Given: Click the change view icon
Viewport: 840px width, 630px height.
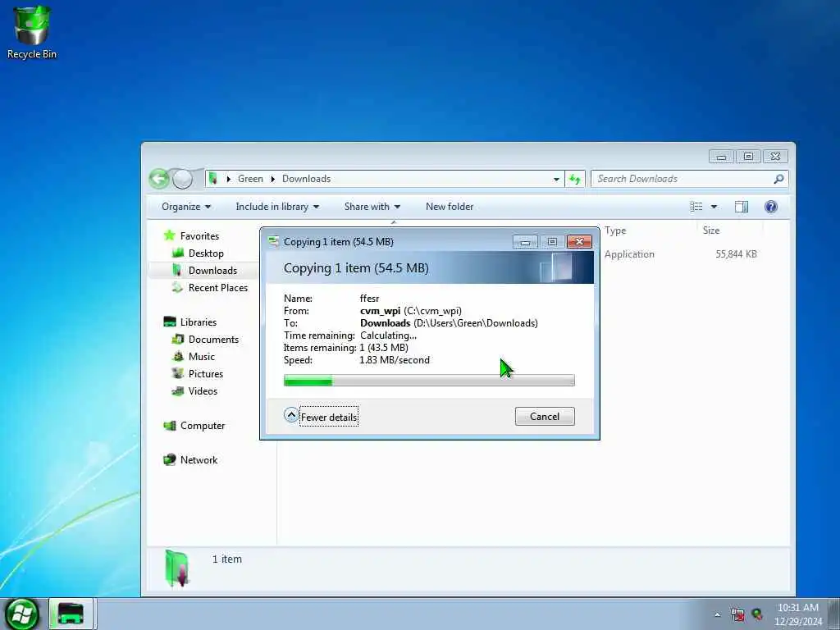Looking at the screenshot, I should tap(696, 207).
